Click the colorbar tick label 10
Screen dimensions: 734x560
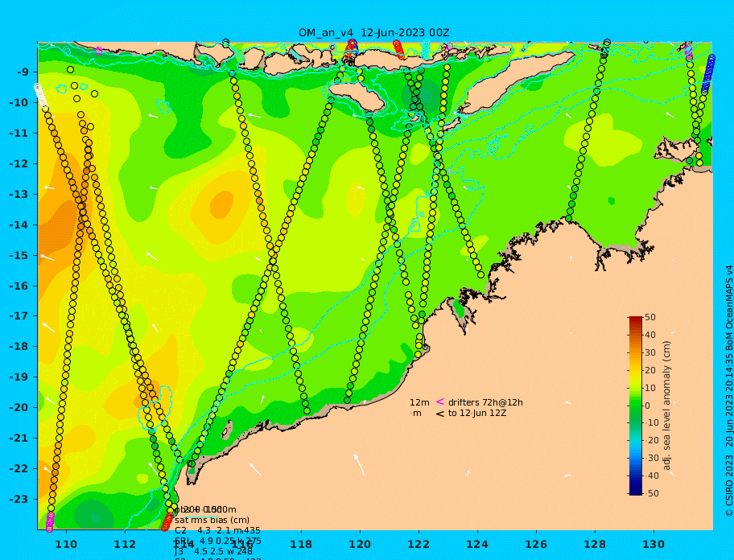point(650,388)
